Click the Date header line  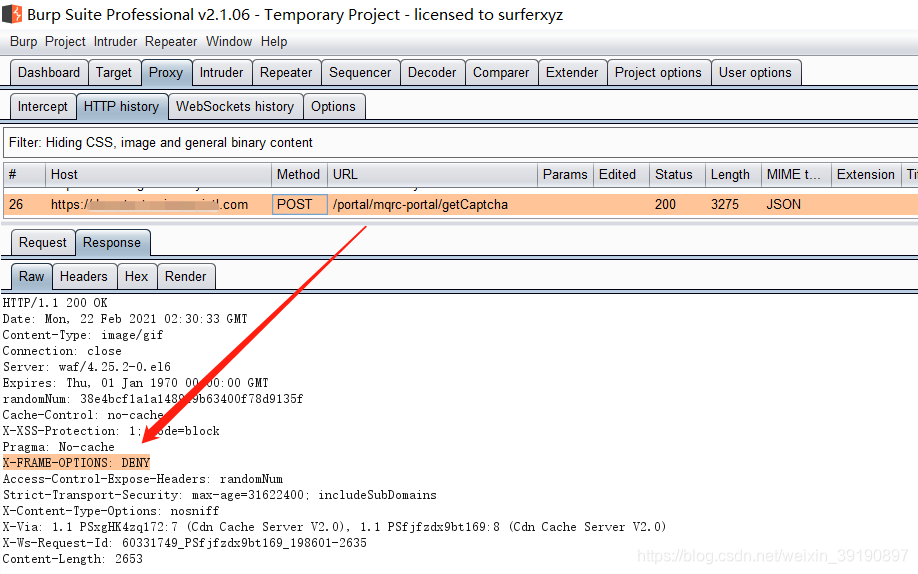tap(125, 319)
